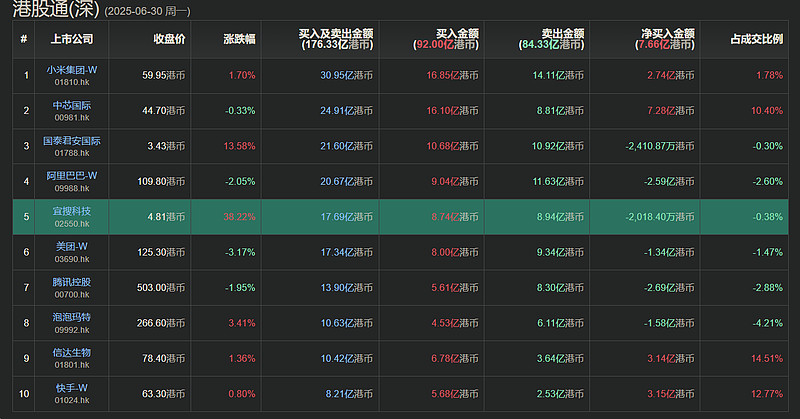Select the 宜搜科技 38.22% change cell
Image resolution: width=800 pixels, height=419 pixels.
[226, 217]
